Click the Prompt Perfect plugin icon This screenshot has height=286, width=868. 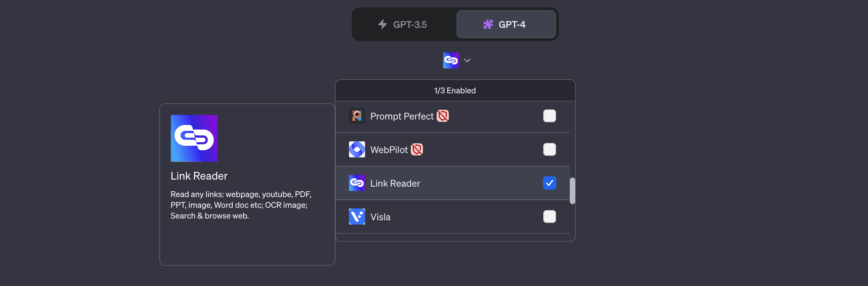357,116
